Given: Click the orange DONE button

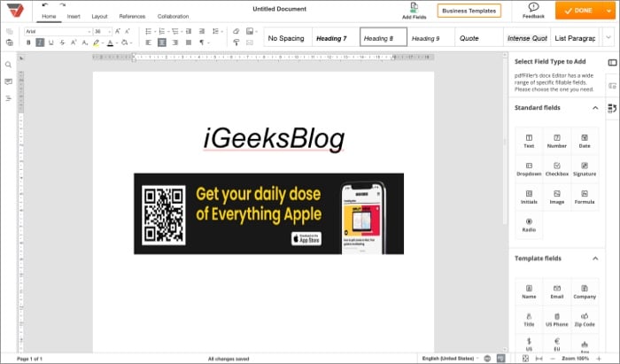Looking at the screenshot, I should (x=579, y=11).
